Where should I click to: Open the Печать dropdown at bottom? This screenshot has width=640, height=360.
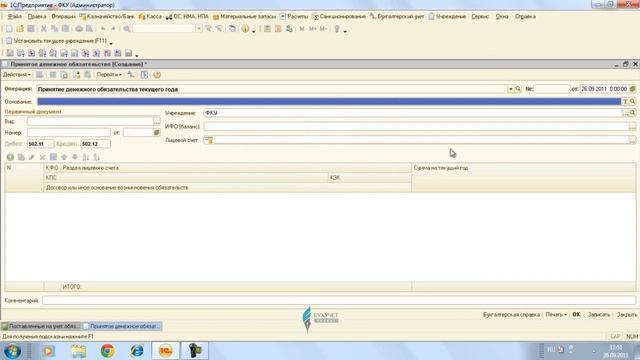pos(556,315)
